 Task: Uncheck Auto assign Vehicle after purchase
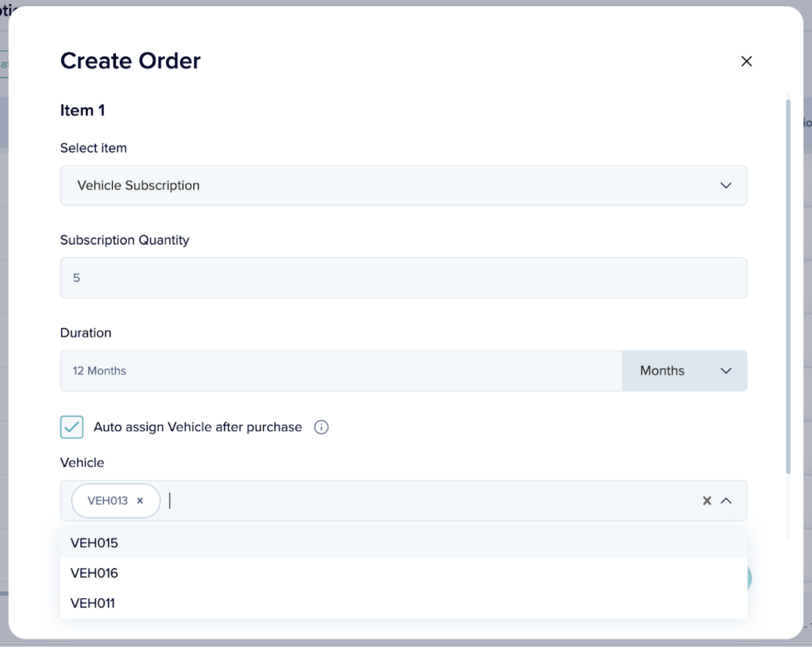[x=72, y=427]
